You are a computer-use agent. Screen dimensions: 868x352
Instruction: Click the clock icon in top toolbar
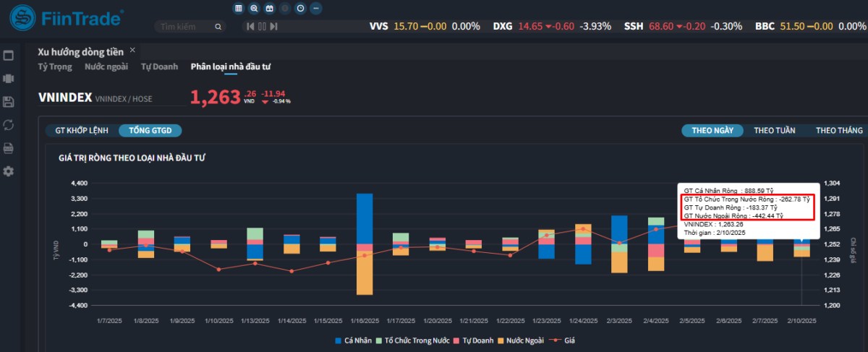[x=300, y=9]
